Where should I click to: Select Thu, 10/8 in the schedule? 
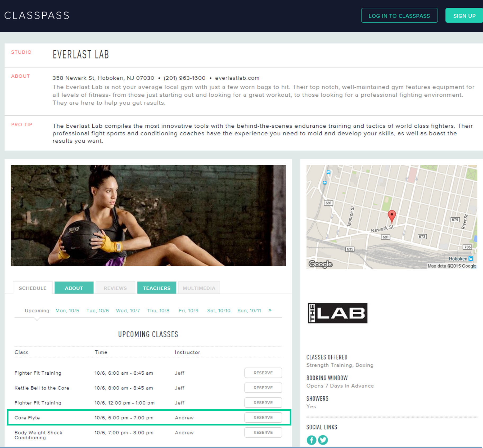pos(158,311)
